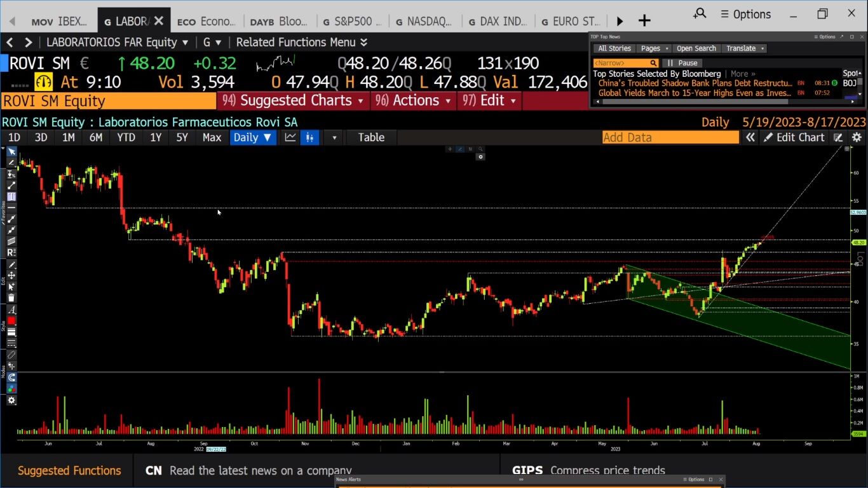Viewport: 868px width, 488px height.
Task: Set range to YTD
Action: pyautogui.click(x=126, y=137)
